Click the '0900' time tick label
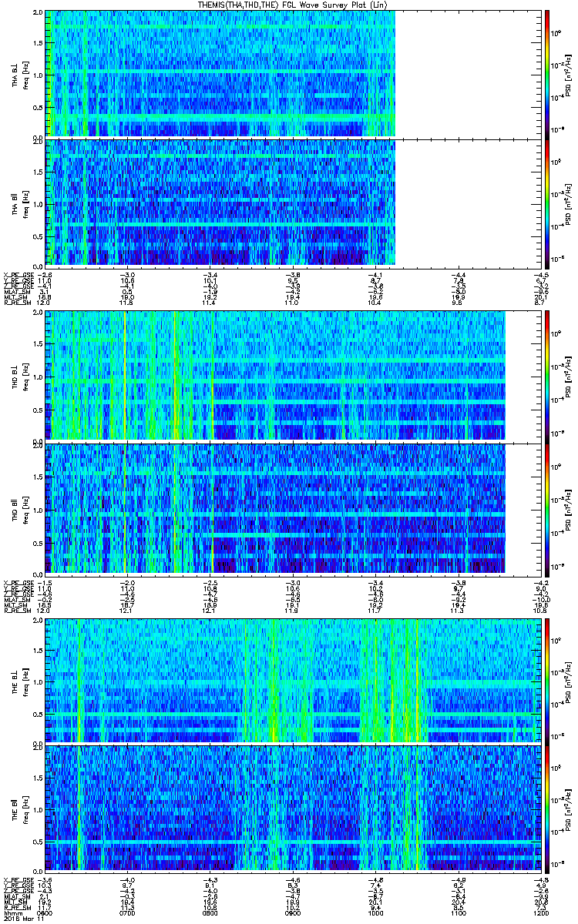Viewport: 578px width, 924px height. click(x=292, y=912)
